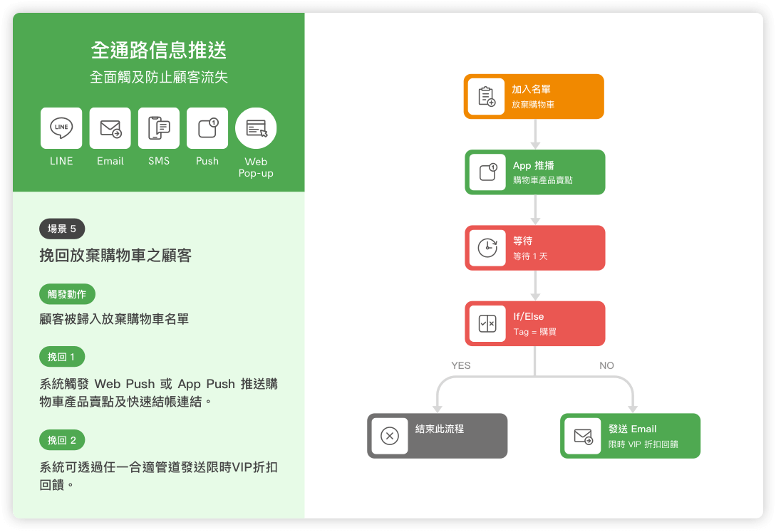Choose the SMS channel icon

pyautogui.click(x=159, y=128)
